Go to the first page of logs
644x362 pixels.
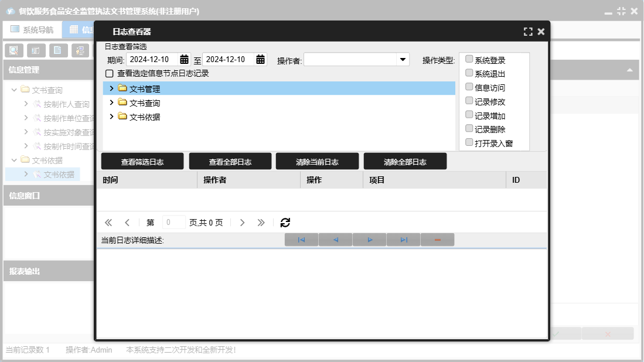pyautogui.click(x=108, y=223)
